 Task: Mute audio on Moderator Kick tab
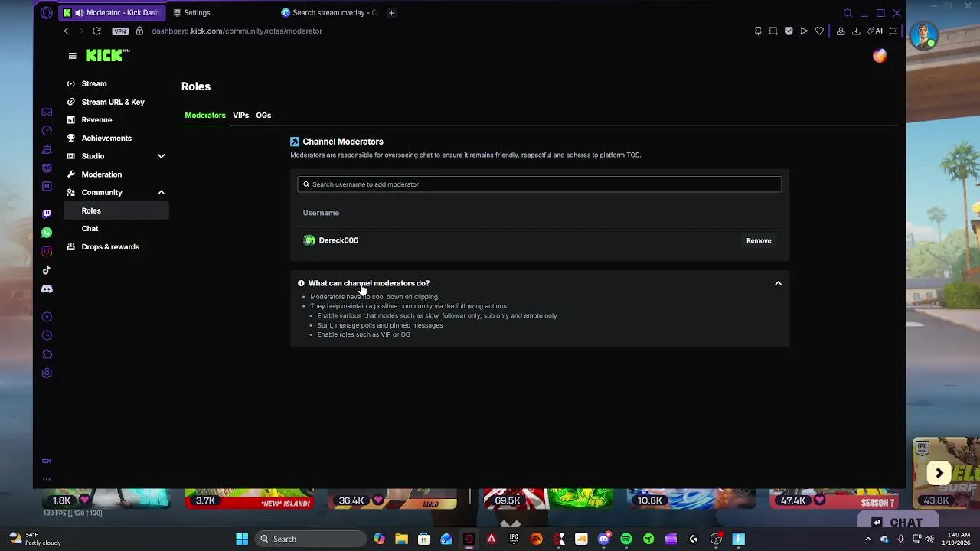pyautogui.click(x=79, y=13)
